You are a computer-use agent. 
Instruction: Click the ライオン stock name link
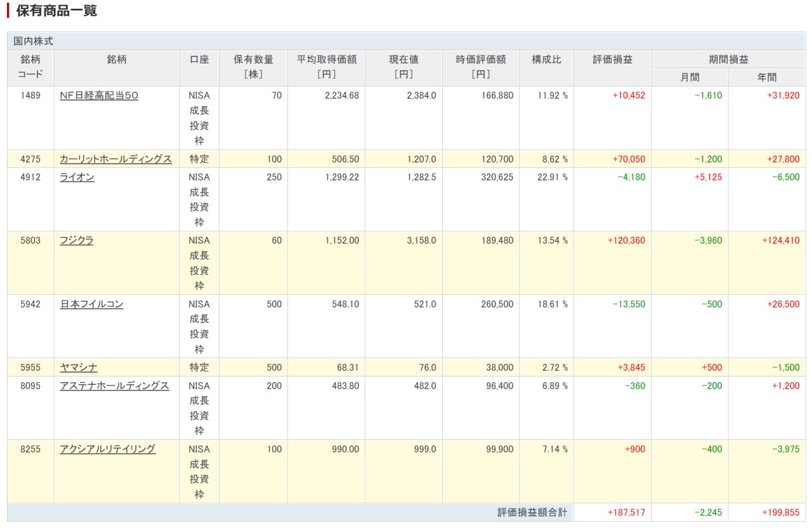pos(77,177)
